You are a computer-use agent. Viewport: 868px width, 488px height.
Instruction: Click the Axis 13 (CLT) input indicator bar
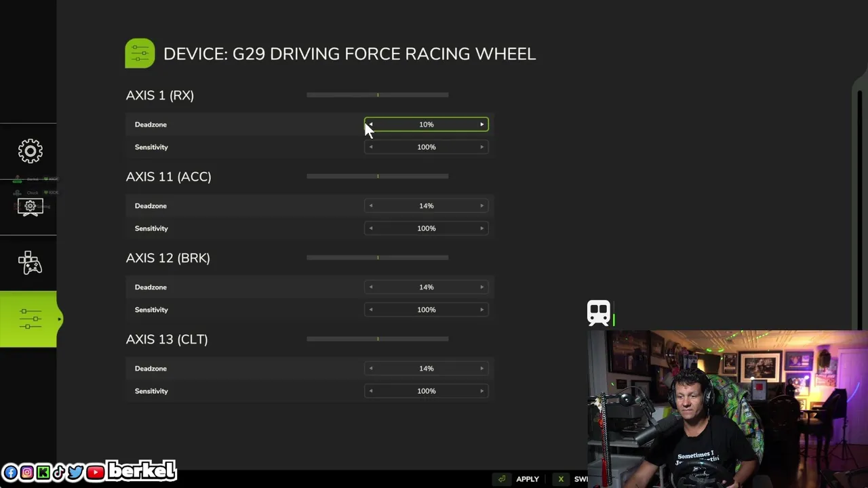click(378, 339)
